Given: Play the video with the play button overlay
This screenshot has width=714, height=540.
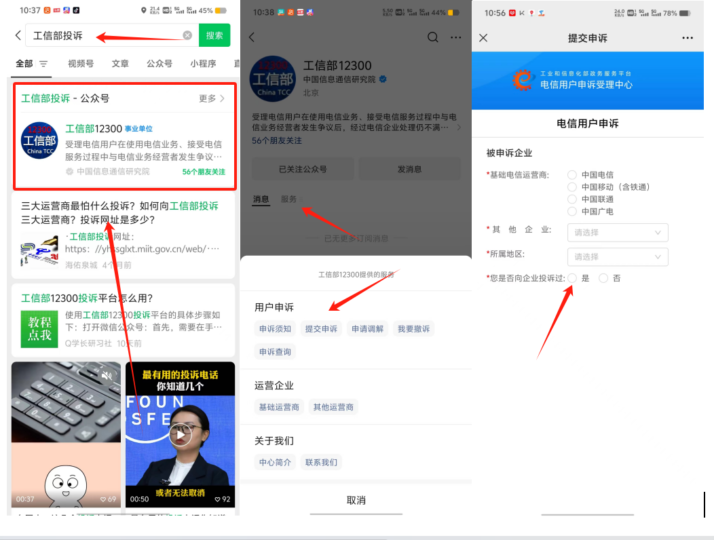Looking at the screenshot, I should 179,435.
